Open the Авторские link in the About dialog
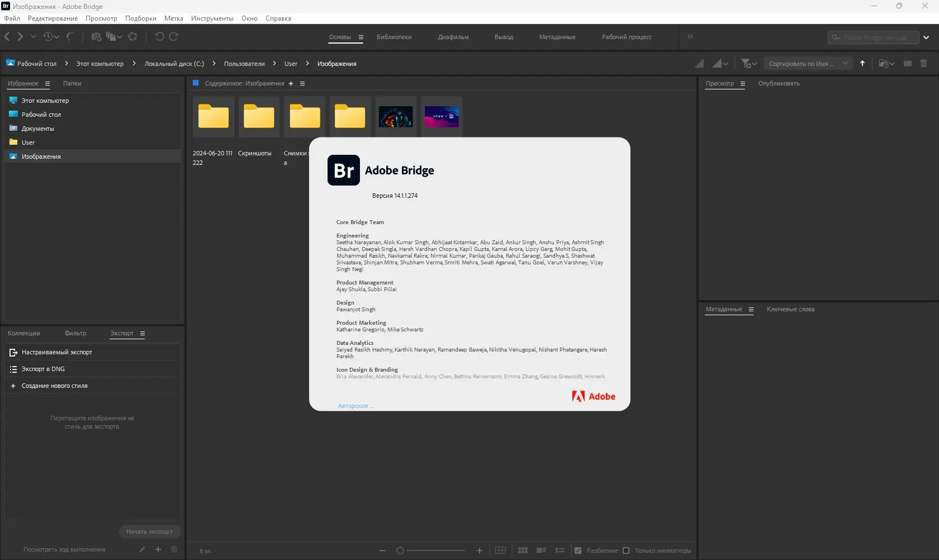Viewport: 939px width, 560px height. coord(355,406)
